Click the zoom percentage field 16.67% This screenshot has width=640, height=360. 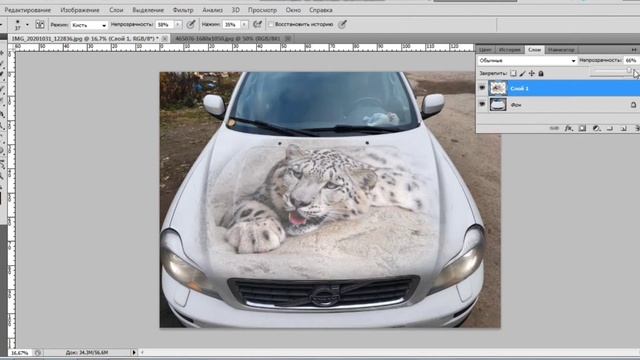point(20,353)
